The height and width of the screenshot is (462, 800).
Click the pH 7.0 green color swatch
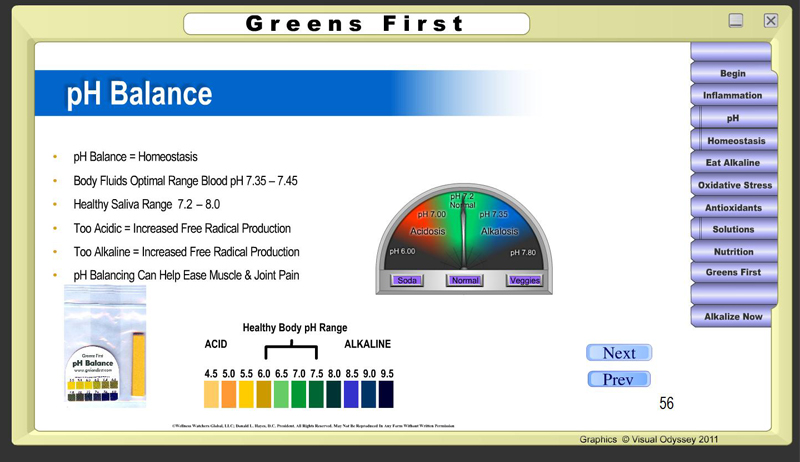[298, 395]
